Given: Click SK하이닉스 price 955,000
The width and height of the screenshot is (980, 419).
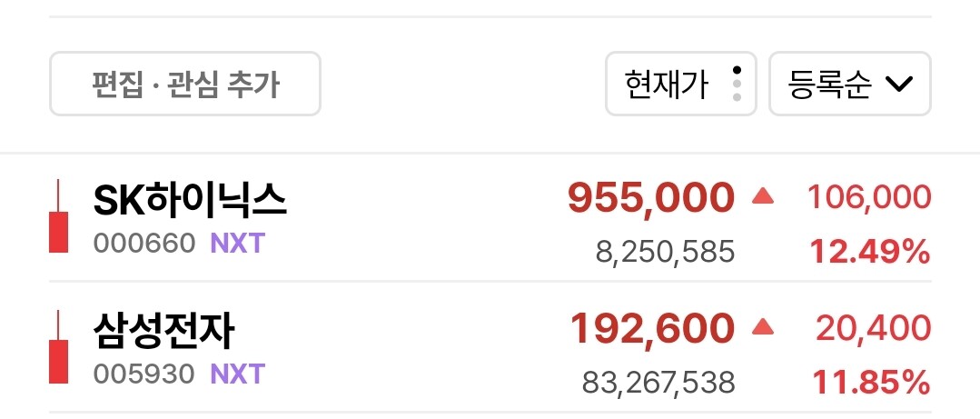Looking at the screenshot, I should 650,197.
